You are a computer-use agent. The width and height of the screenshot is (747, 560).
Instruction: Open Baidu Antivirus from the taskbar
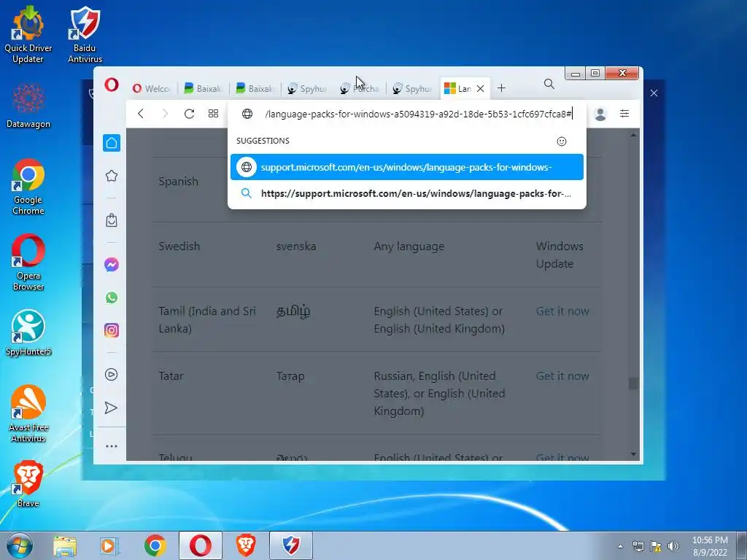[291, 545]
